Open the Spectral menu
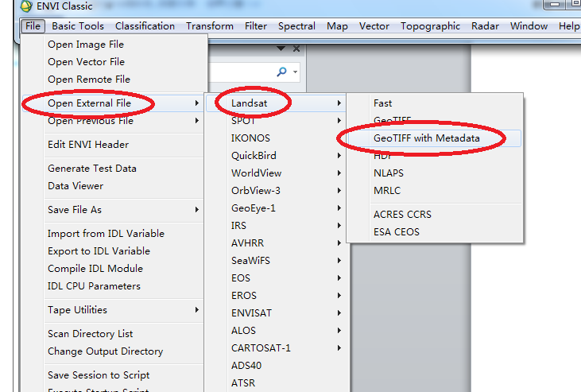Screen dimensions: 581x392 (x=296, y=26)
